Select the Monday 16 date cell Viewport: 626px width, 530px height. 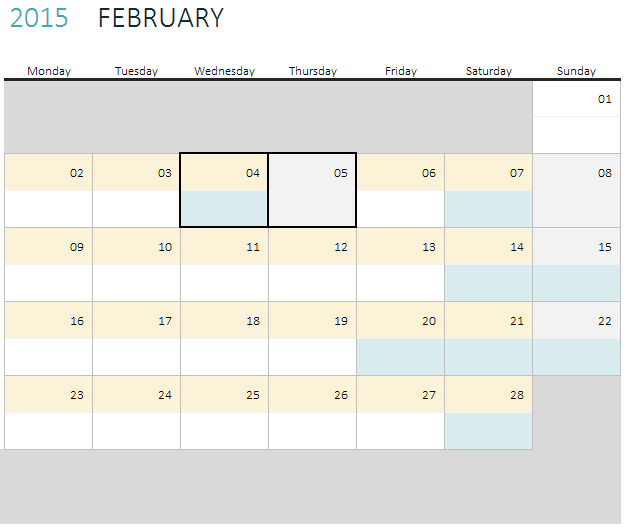click(x=49, y=321)
